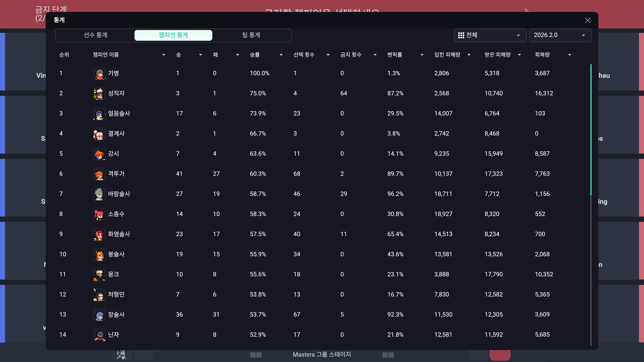This screenshot has height=362, width=644.
Task: Click the table's vertical scrollbar
Action: point(591,130)
